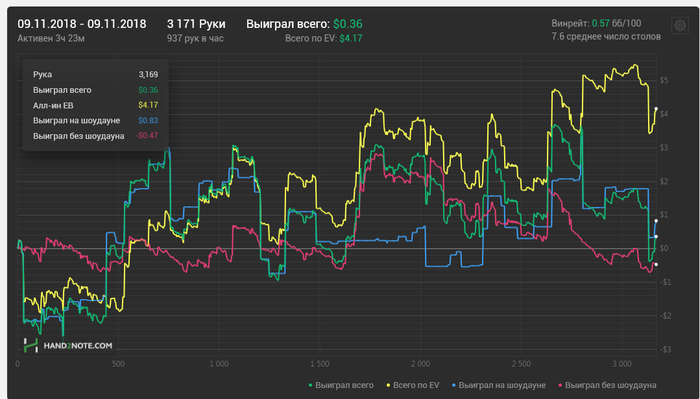The width and height of the screenshot is (700, 399).
Task: Click the '3 171 Руки' hands count
Action: 196,24
